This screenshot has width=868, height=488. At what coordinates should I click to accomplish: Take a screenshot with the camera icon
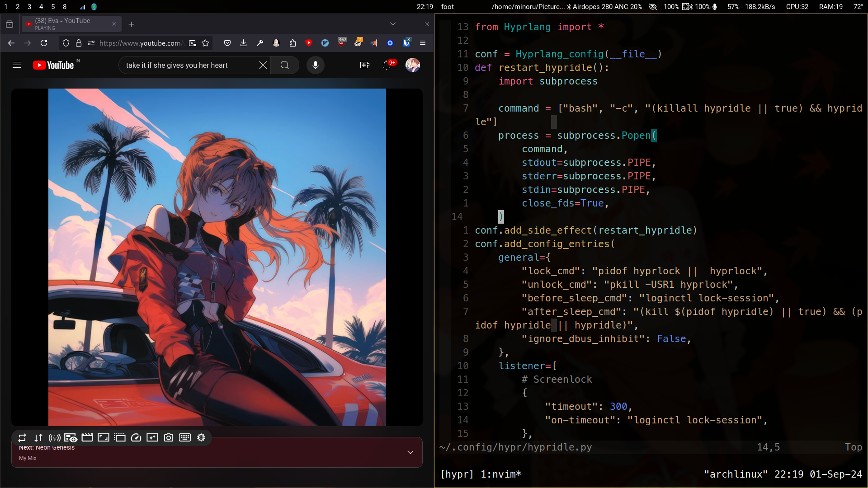click(169, 437)
